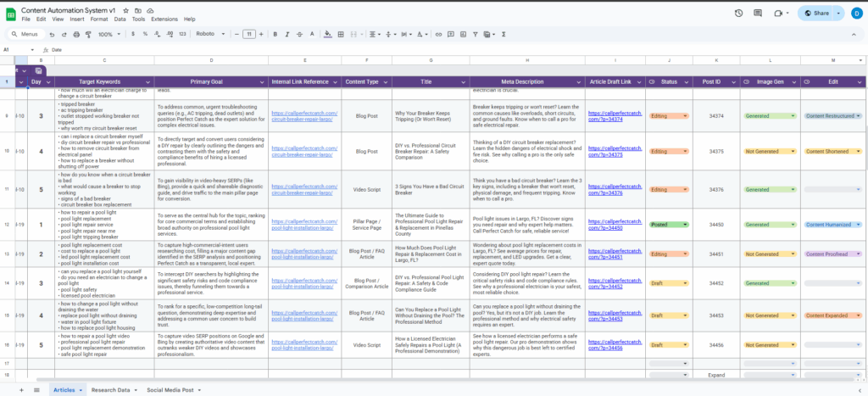This screenshot has width=868, height=396.
Task: Open Edit dropdown showing Content Humanized
Action: click(x=858, y=225)
